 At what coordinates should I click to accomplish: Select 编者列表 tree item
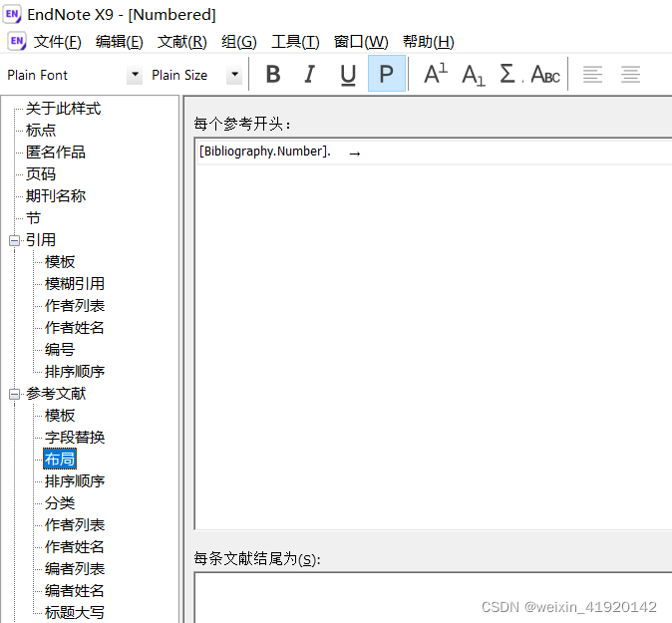(x=75, y=568)
